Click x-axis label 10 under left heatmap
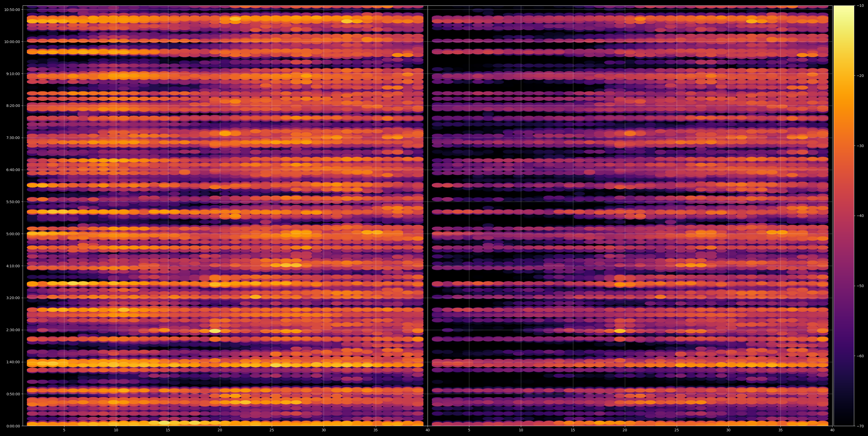Screen dimensions: 868x436 click(116, 430)
